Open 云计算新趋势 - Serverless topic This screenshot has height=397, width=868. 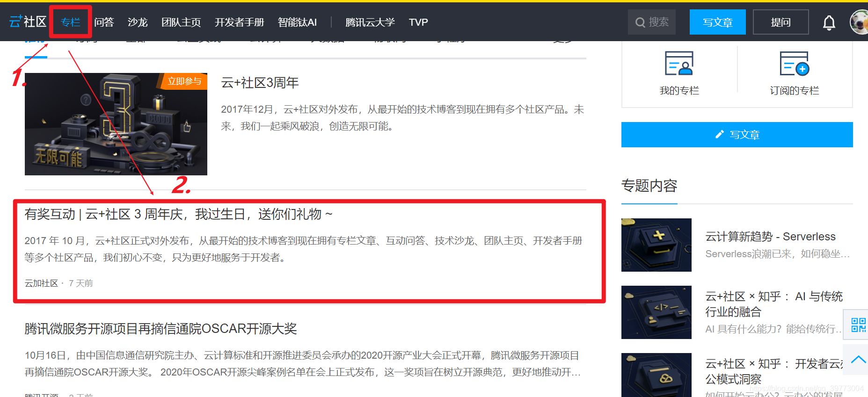pyautogui.click(x=771, y=237)
